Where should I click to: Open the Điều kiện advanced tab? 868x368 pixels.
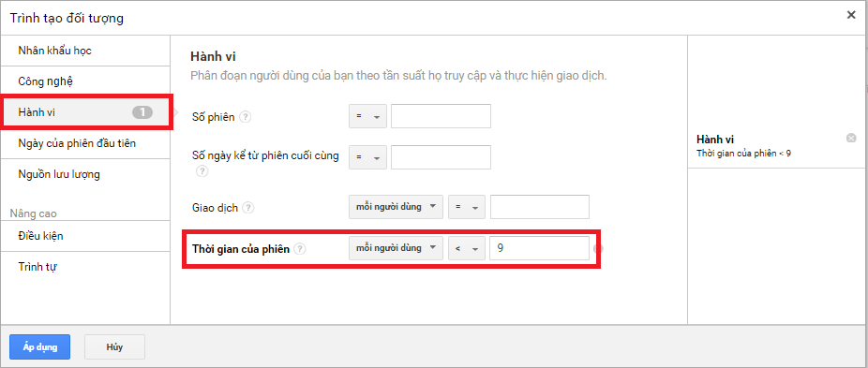click(85, 236)
